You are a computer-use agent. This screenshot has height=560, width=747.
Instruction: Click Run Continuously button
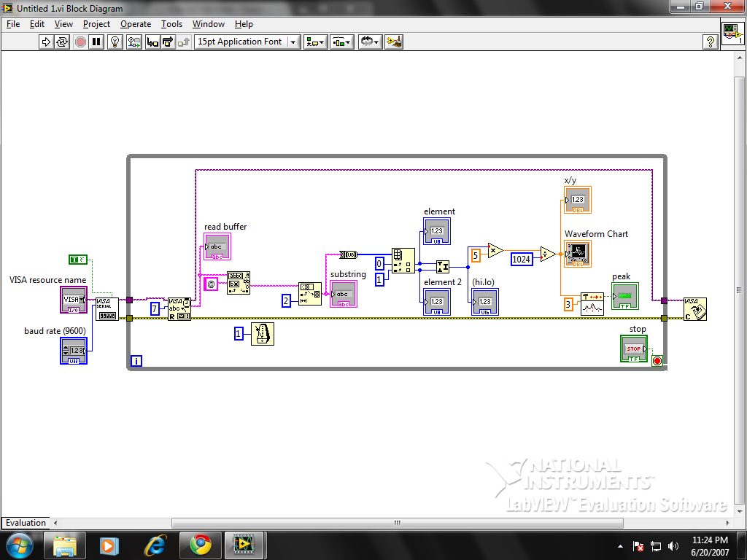(x=62, y=42)
